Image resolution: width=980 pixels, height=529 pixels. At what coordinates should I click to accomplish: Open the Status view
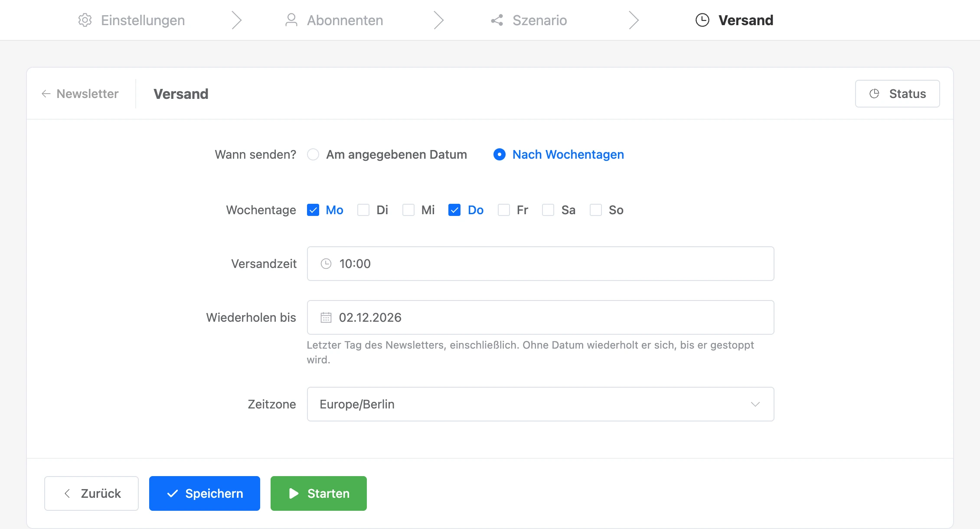[x=897, y=94]
